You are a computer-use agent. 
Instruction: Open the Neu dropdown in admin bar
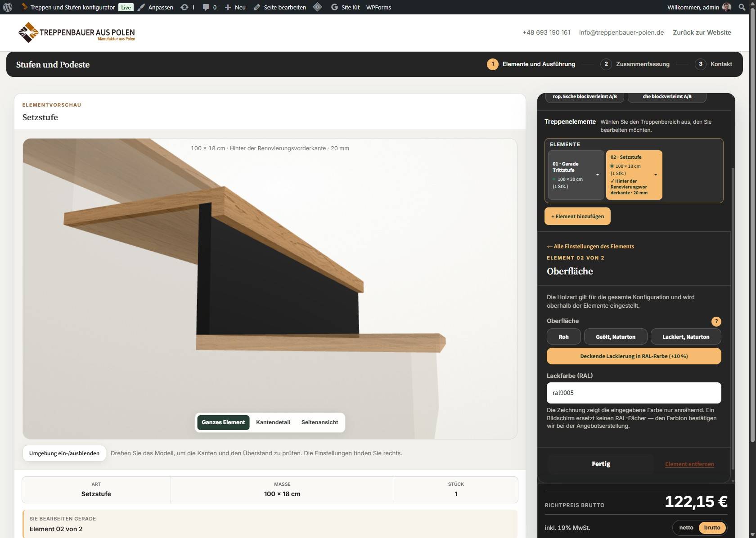tap(235, 7)
